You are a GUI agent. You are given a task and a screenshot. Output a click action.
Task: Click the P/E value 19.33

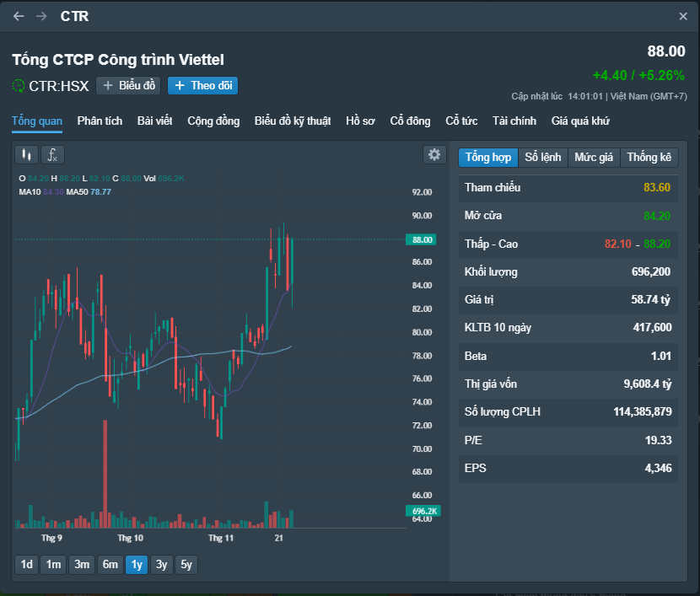click(x=658, y=440)
